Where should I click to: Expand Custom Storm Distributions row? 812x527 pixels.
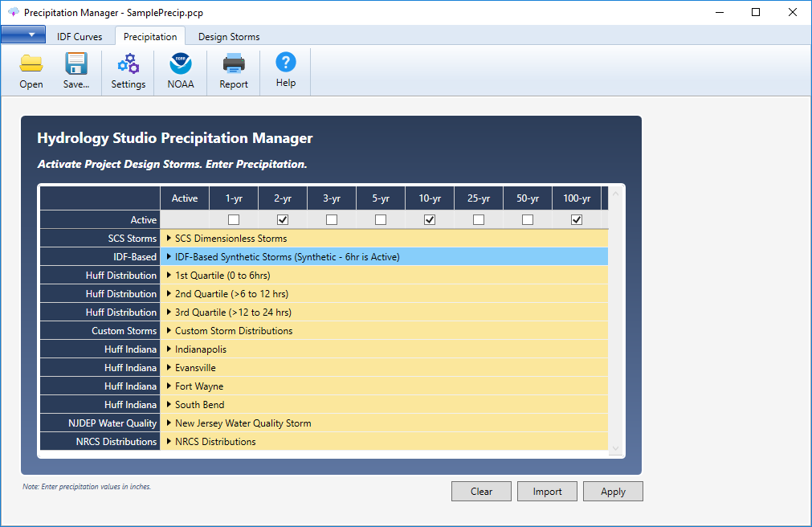(169, 331)
